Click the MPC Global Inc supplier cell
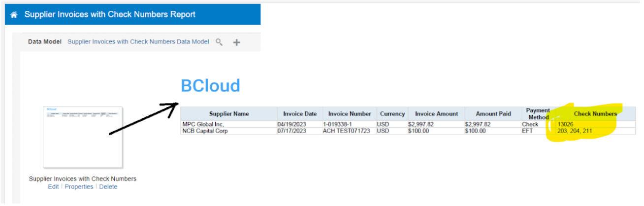Viewport: 644px width, 206px height. (202, 124)
